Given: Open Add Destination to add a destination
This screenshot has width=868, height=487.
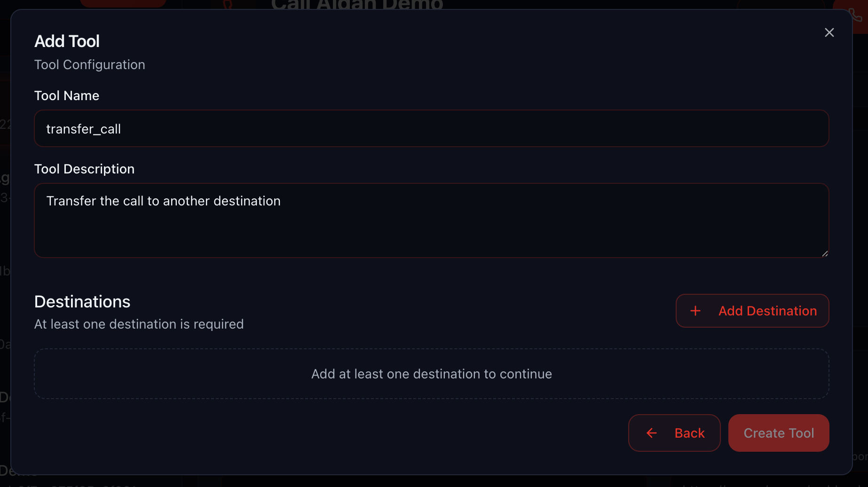Looking at the screenshot, I should pyautogui.click(x=752, y=311).
